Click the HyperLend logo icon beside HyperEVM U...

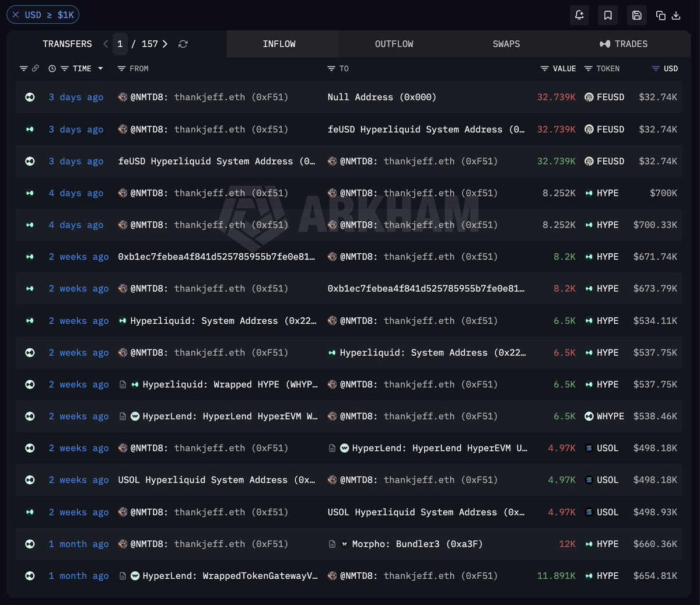[344, 448]
